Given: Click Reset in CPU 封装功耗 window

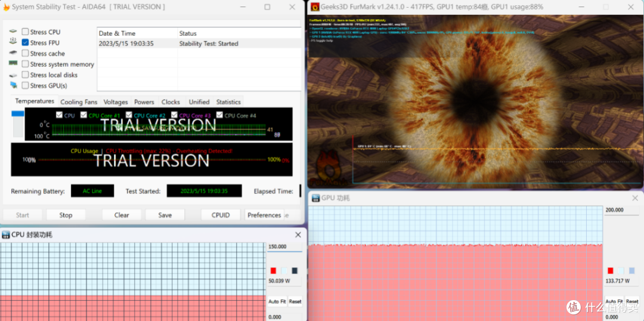Looking at the screenshot, I should [x=295, y=301].
